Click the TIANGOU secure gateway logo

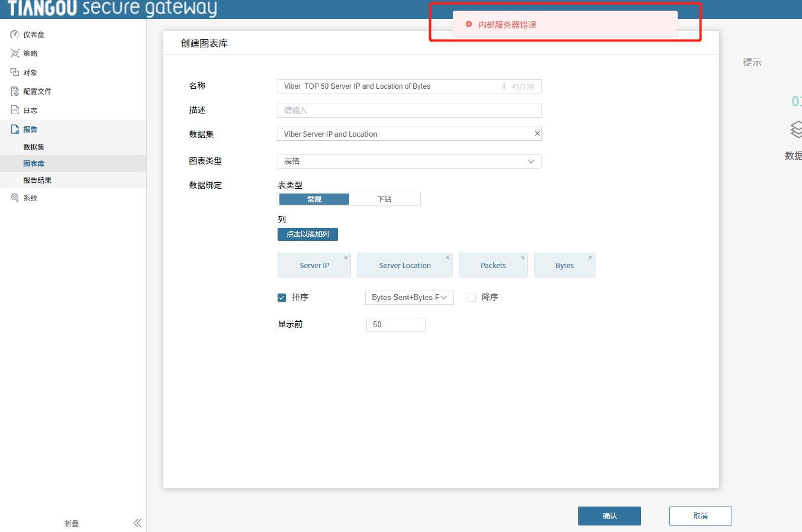(x=109, y=9)
